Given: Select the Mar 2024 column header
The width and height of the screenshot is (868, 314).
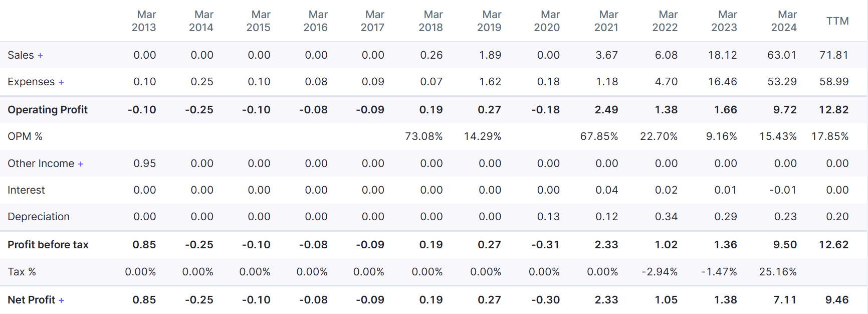Looking at the screenshot, I should pyautogui.click(x=784, y=21).
